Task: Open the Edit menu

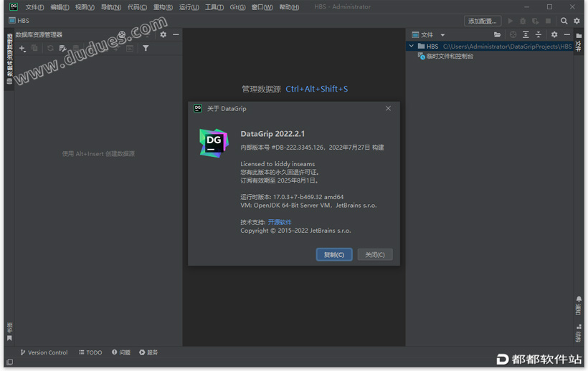Action: coord(60,7)
